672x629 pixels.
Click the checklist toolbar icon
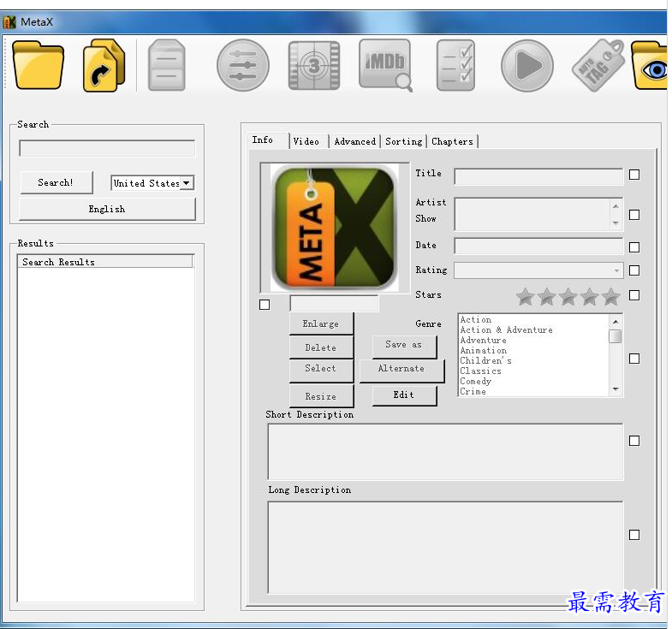[x=455, y=66]
